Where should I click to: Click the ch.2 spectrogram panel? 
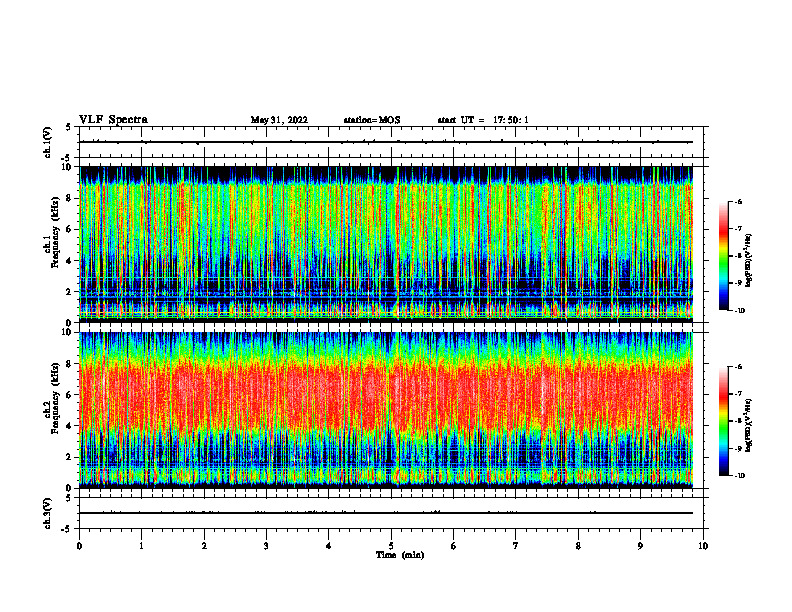386,410
